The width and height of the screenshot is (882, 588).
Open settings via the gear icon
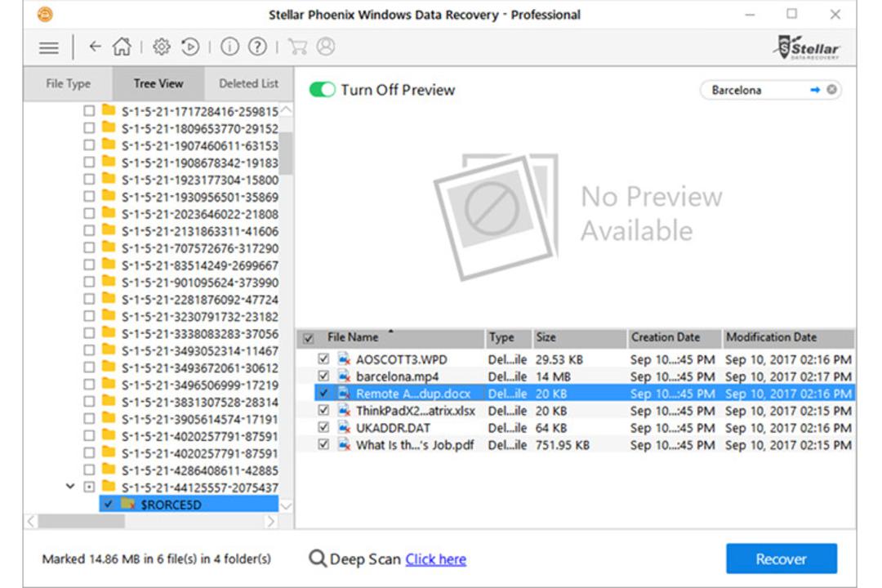(x=162, y=47)
